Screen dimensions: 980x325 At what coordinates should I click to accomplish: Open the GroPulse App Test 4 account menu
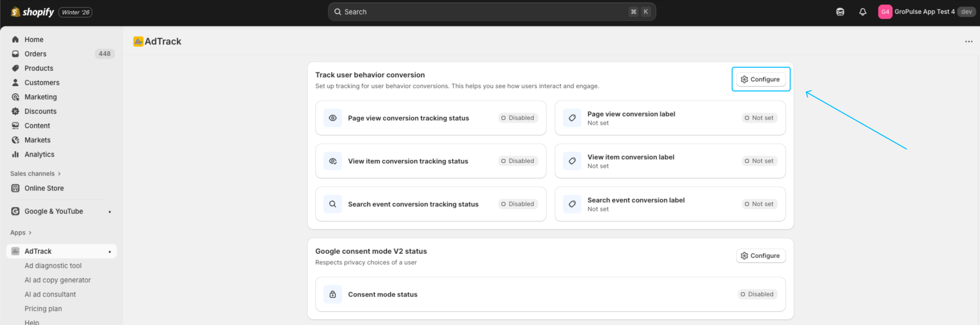926,12
